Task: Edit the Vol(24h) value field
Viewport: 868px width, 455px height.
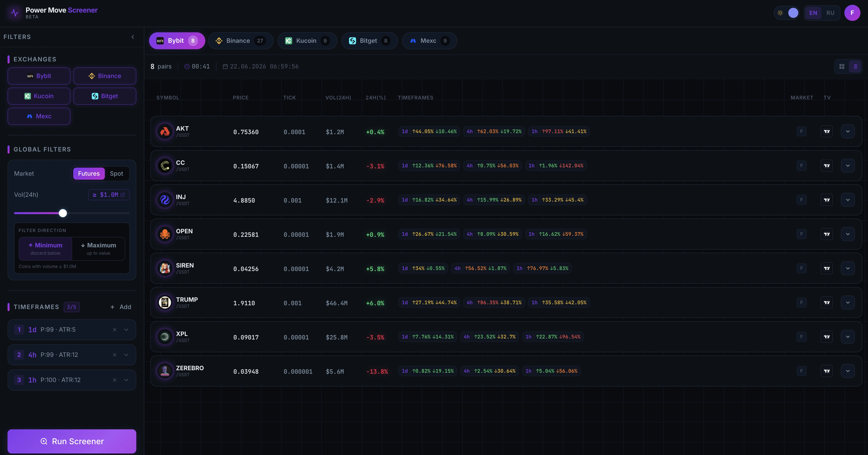Action: click(109, 195)
